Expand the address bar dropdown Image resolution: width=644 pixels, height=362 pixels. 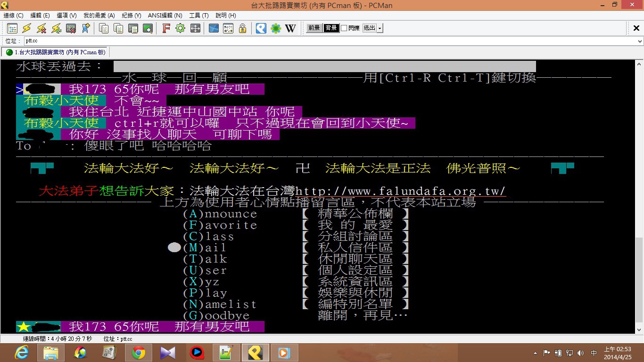(640, 41)
